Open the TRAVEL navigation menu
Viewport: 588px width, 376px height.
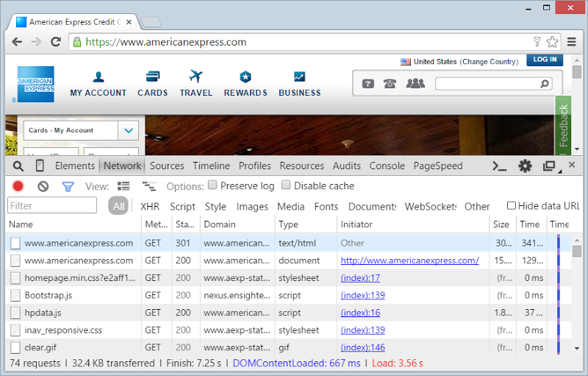(196, 84)
